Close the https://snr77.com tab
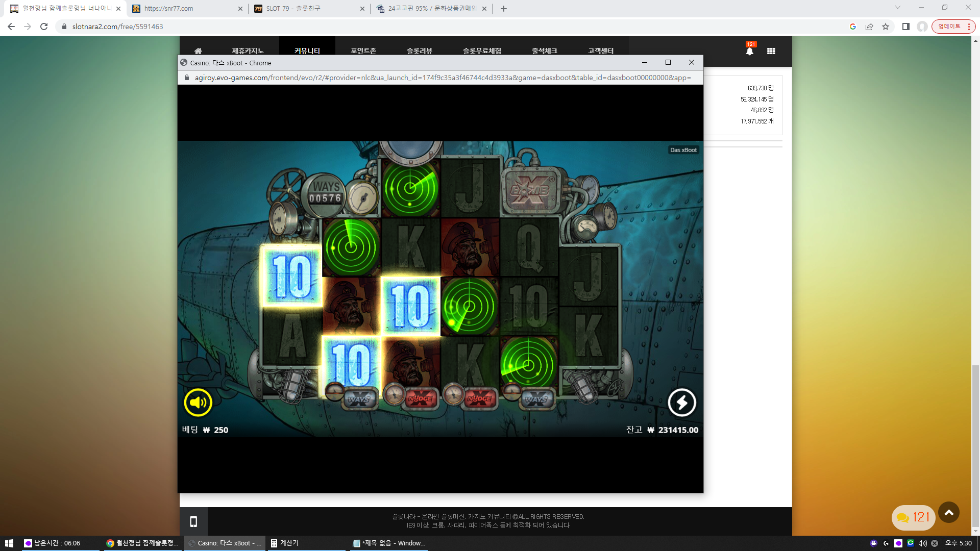This screenshot has height=551, width=980. point(240,9)
